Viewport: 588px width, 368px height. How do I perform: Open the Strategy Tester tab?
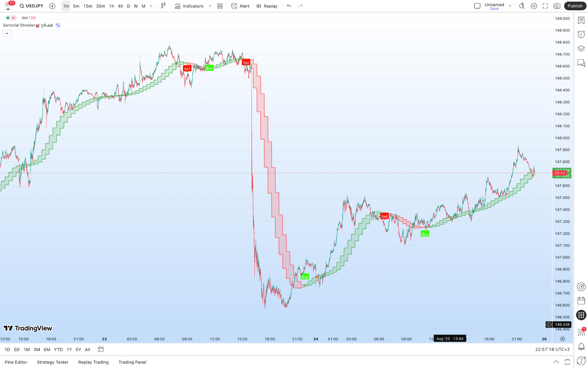click(x=53, y=362)
